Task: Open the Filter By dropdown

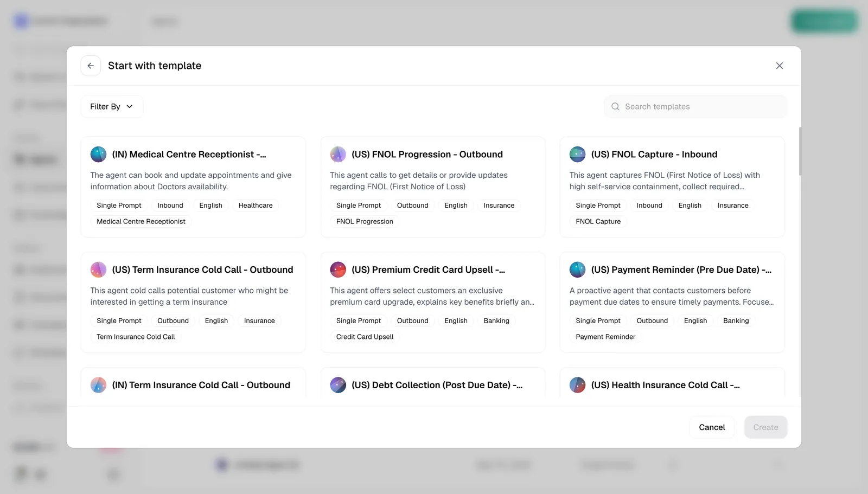Action: (x=112, y=106)
